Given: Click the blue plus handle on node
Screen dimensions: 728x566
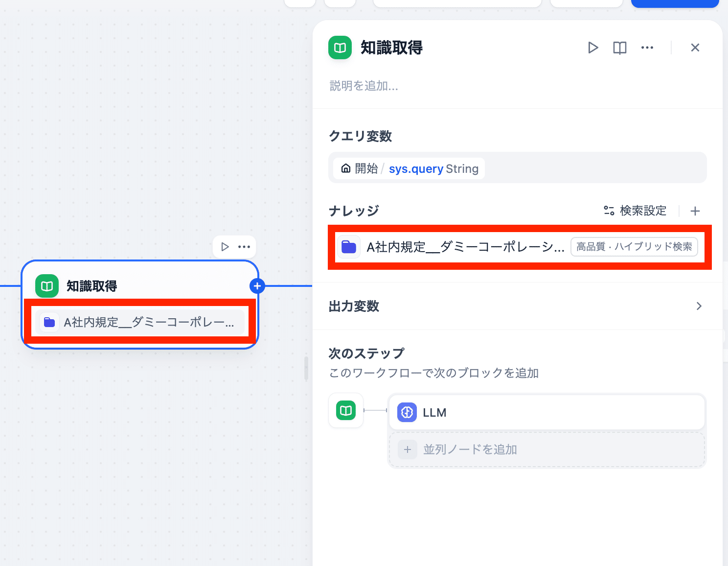Looking at the screenshot, I should pyautogui.click(x=257, y=286).
